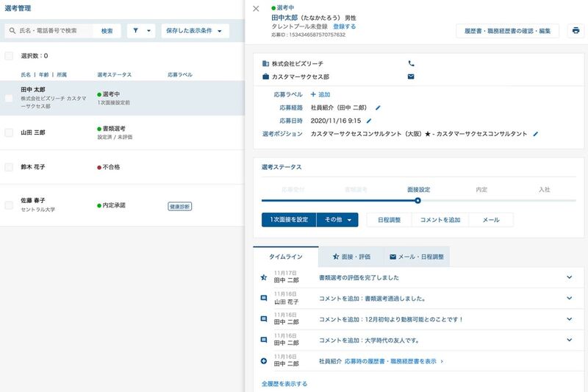Viewport: 588px width, 392px height.
Task: Click the selection status progress marker
Action: (x=417, y=200)
